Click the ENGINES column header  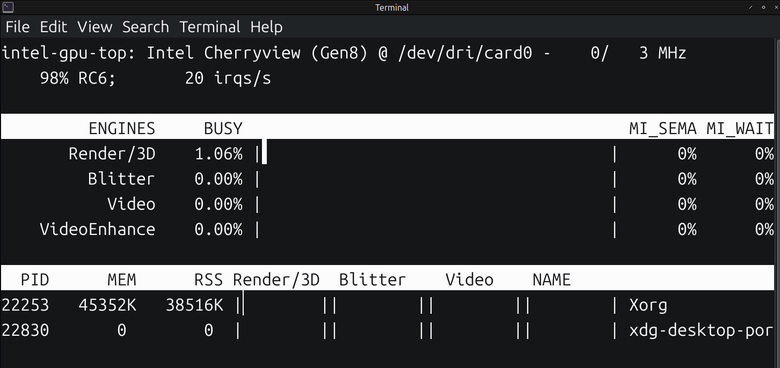click(x=122, y=129)
